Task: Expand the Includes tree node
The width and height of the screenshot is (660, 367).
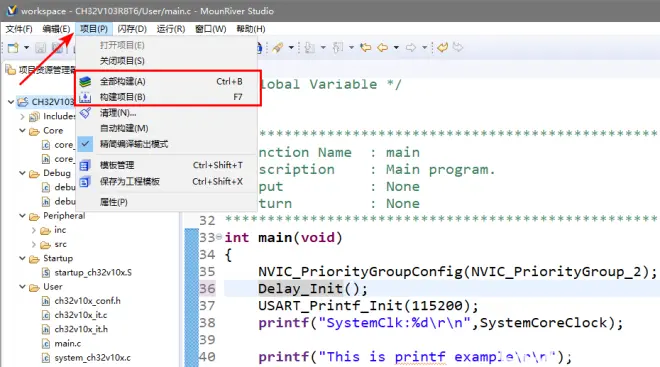Action: point(22,117)
